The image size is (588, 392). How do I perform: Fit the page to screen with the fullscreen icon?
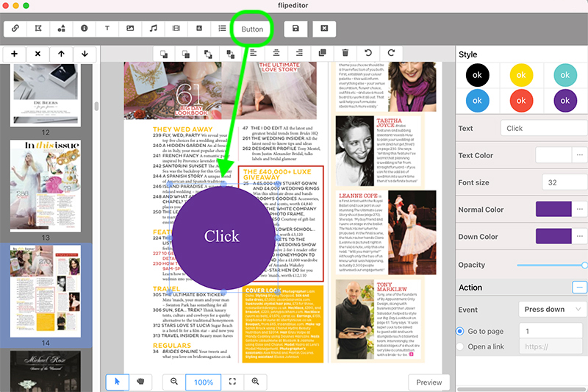pos(232,382)
